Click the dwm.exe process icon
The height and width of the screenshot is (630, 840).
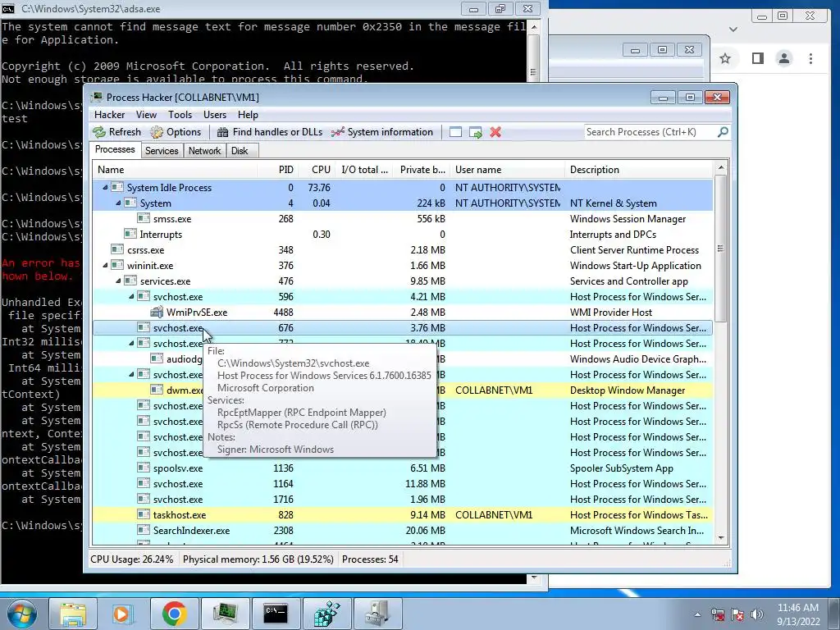tap(157, 390)
